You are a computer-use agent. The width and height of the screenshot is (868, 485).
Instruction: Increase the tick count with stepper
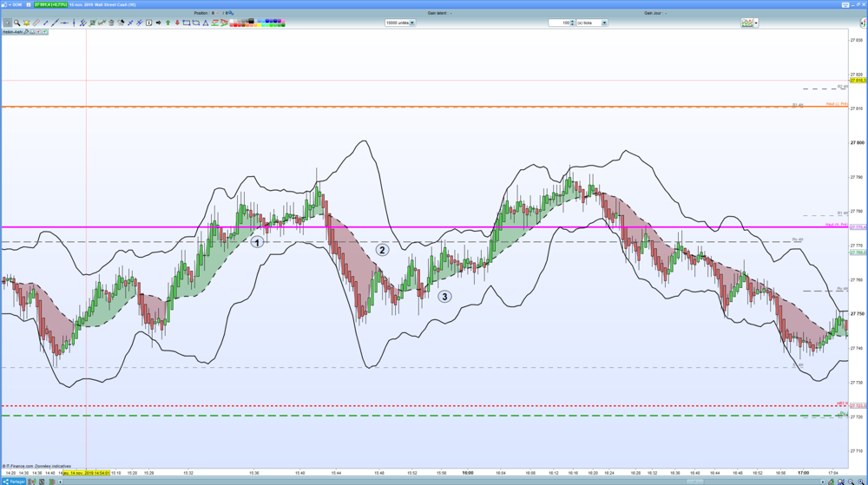pos(572,21)
